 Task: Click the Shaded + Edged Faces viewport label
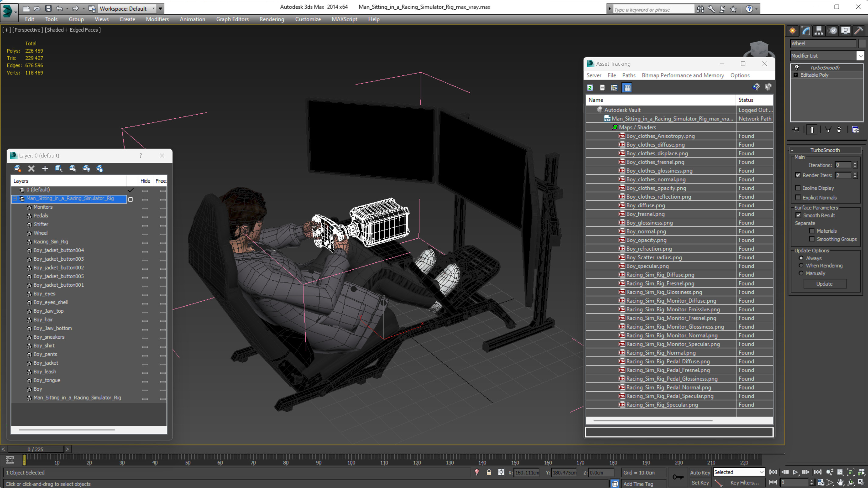coord(72,29)
